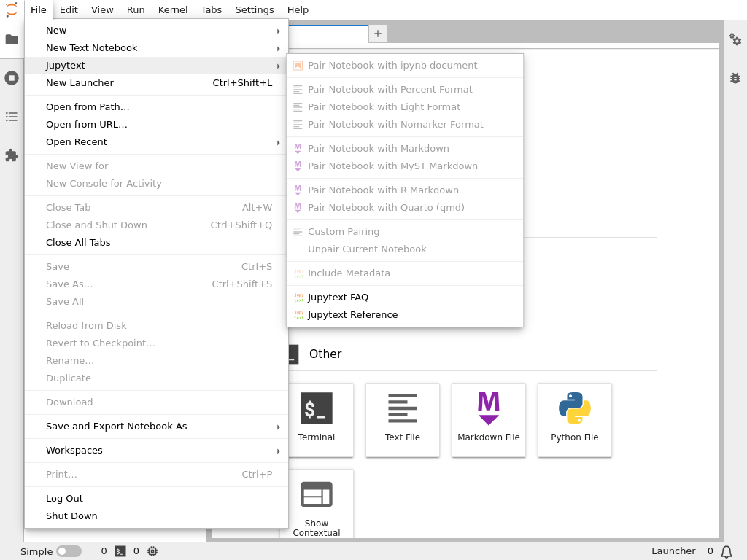The height and width of the screenshot is (560, 747).
Task: Choose Open from URL...
Action: [x=156, y=124]
